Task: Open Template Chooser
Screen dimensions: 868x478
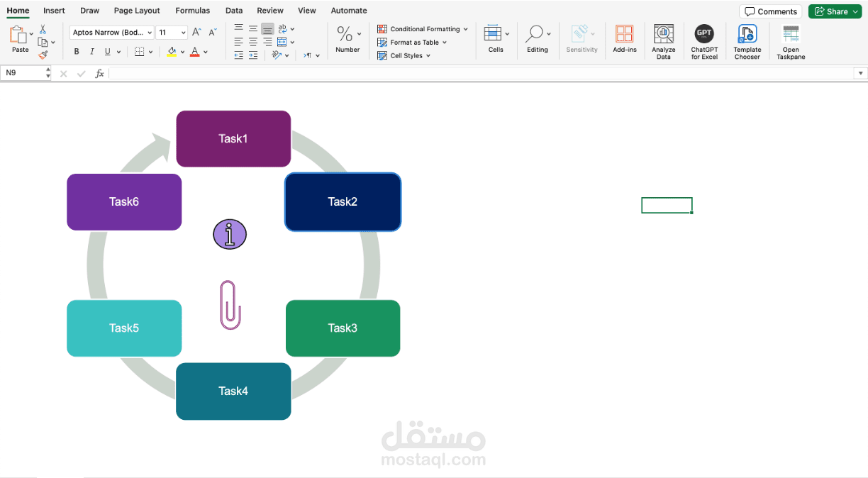Action: coord(747,42)
